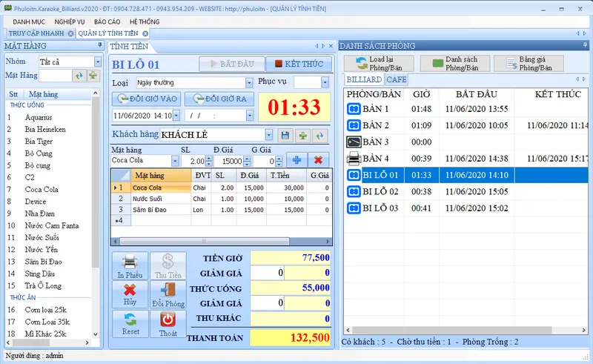Click the BI LỖ 03 table icon
This screenshot has width=593, height=364.
(x=354, y=208)
